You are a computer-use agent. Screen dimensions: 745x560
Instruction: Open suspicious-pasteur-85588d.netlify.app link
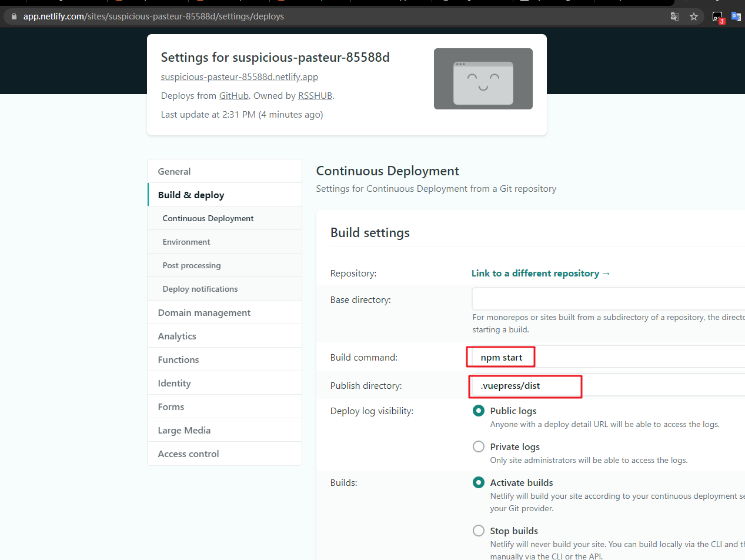pyautogui.click(x=240, y=76)
